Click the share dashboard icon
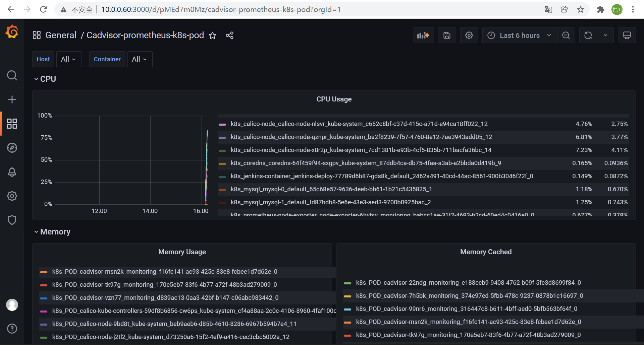Image resolution: width=644 pixels, height=345 pixels. [229, 35]
